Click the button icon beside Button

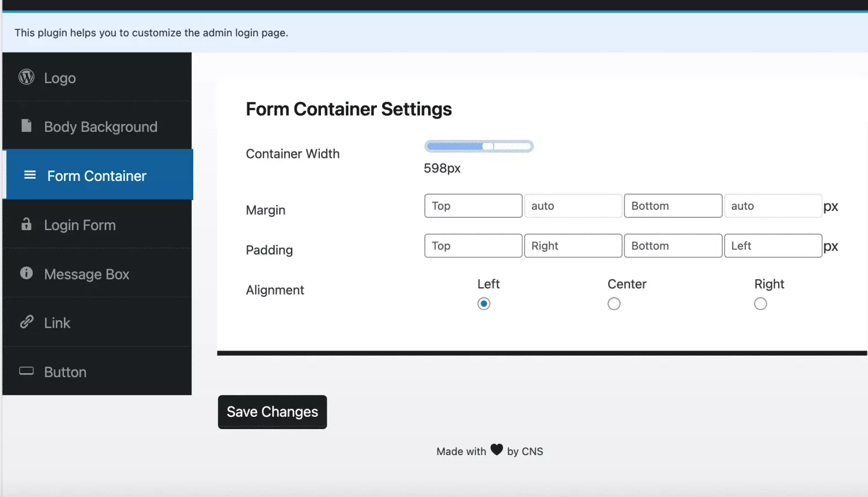pyautogui.click(x=26, y=371)
